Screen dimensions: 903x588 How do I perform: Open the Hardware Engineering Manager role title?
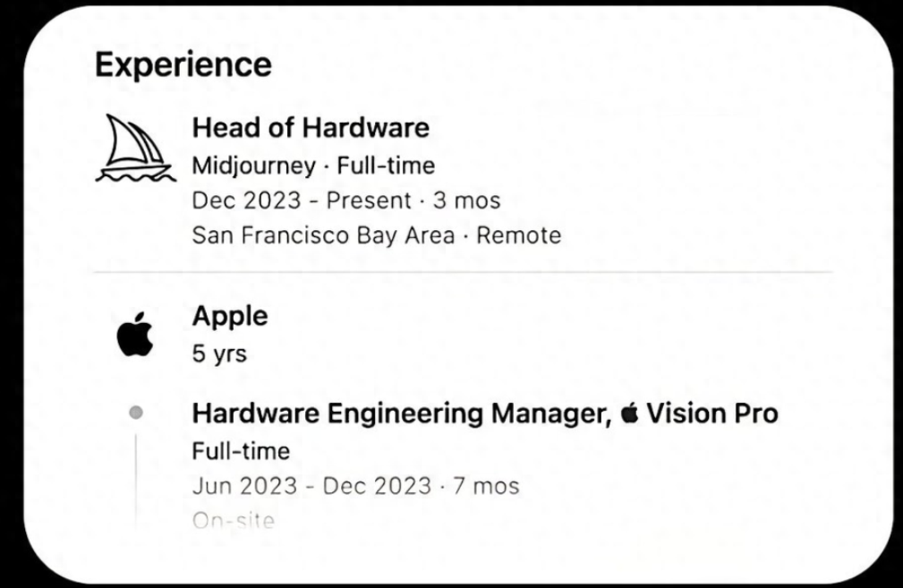[402, 413]
